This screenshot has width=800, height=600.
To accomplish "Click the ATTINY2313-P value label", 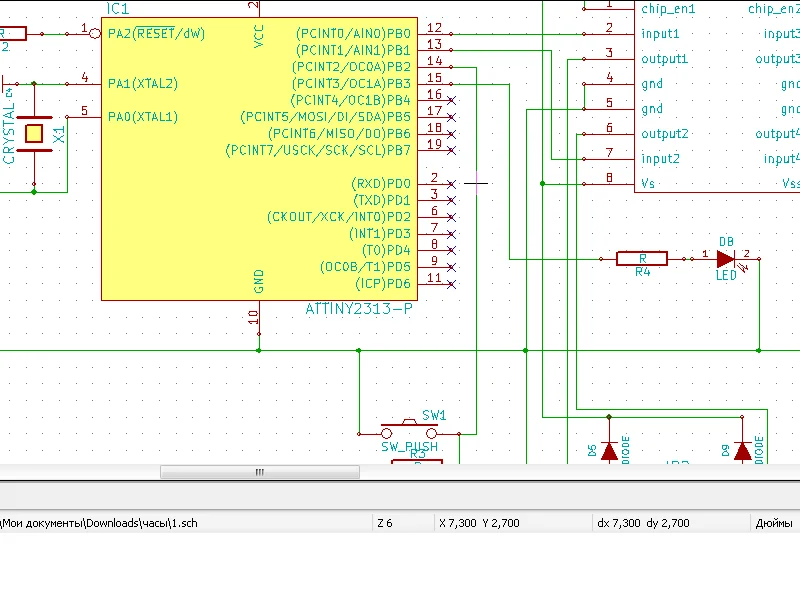I will (x=358, y=309).
